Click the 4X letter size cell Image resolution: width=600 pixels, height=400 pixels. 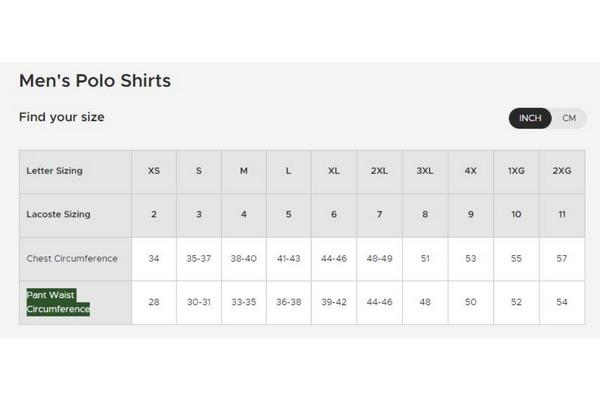pos(470,171)
